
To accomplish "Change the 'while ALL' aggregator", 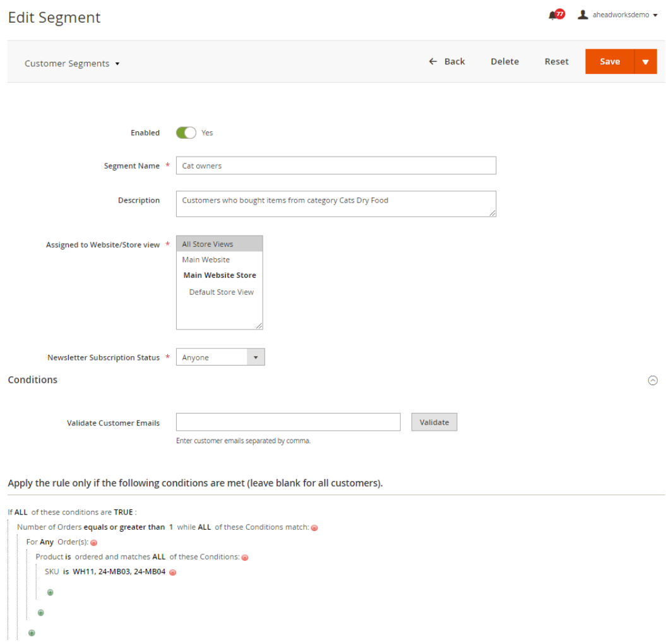I will click(205, 527).
